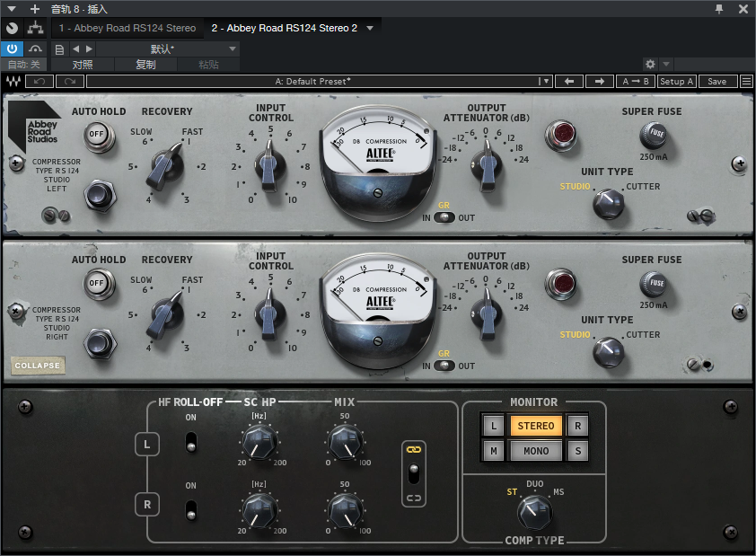The height and width of the screenshot is (556, 756).
Task: Open preset file document icon
Action: click(59, 49)
